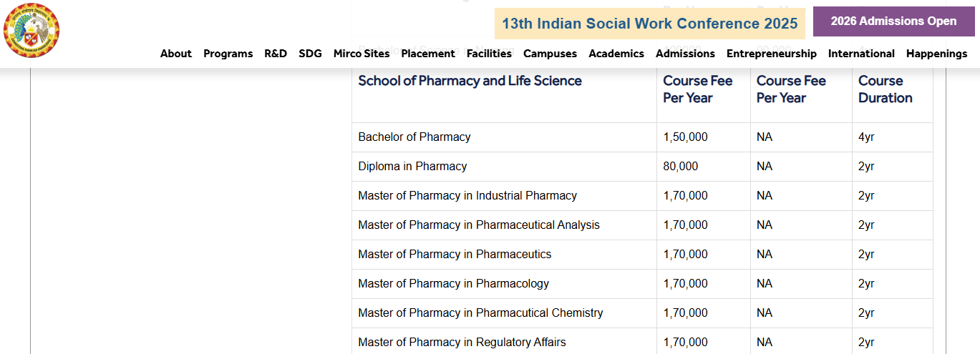Click Master of Pharmacy in Pharmacology
The image size is (980, 354).
pos(453,284)
